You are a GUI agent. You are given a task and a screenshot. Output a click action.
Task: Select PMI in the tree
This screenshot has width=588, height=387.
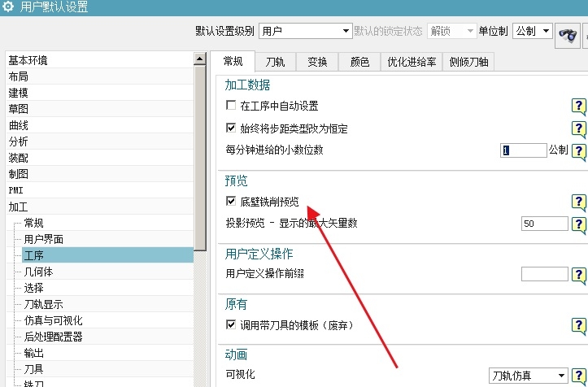tap(100, 190)
